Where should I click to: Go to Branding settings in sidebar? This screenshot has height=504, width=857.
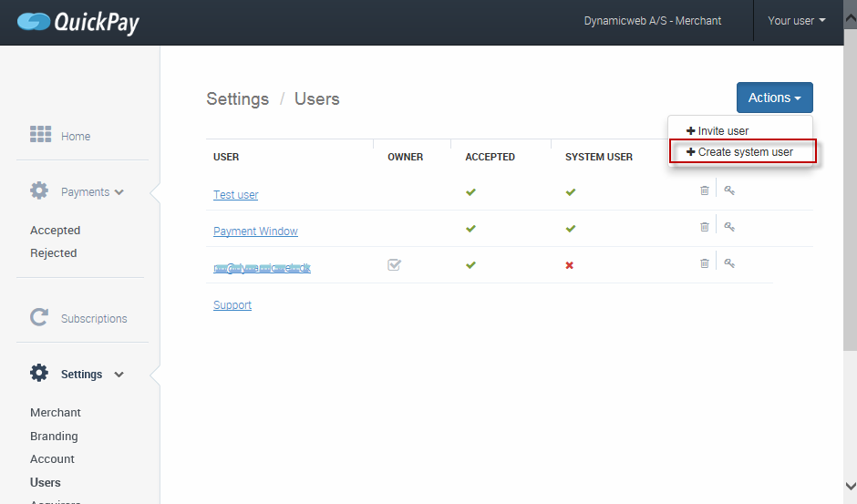point(54,436)
